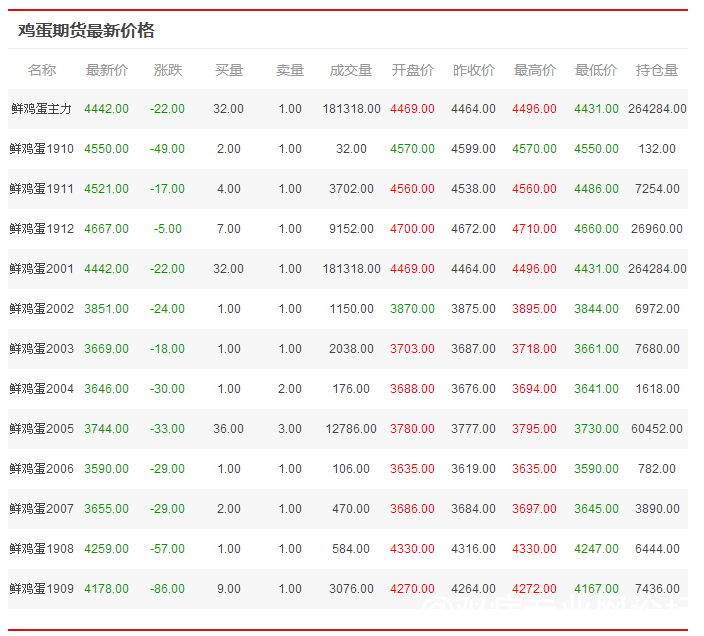This screenshot has height=636, width=704.
Task: Click latest price 4521.00 of 鲜鸡蛋1911
Action: 106,189
